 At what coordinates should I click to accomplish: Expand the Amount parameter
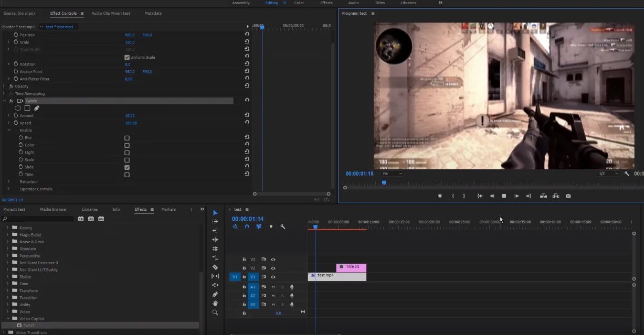pos(8,115)
